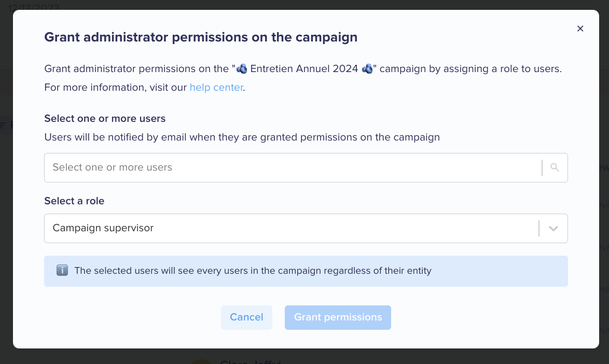Click the emoji after 2024
Image resolution: width=609 pixels, height=364 pixels.
point(367,69)
